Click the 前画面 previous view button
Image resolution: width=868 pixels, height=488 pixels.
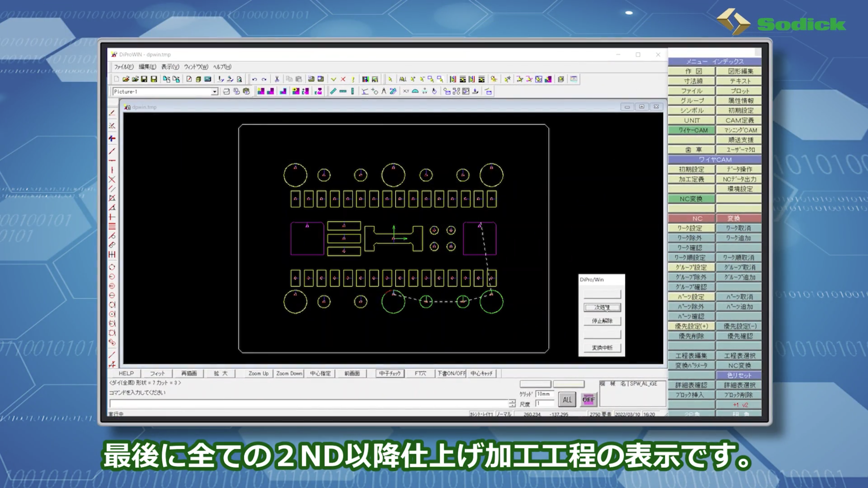coord(352,373)
